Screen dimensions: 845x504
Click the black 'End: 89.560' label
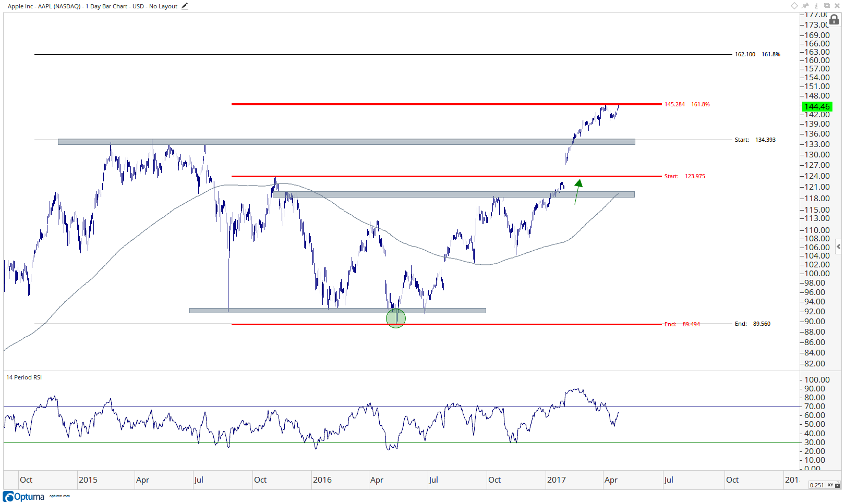752,324
